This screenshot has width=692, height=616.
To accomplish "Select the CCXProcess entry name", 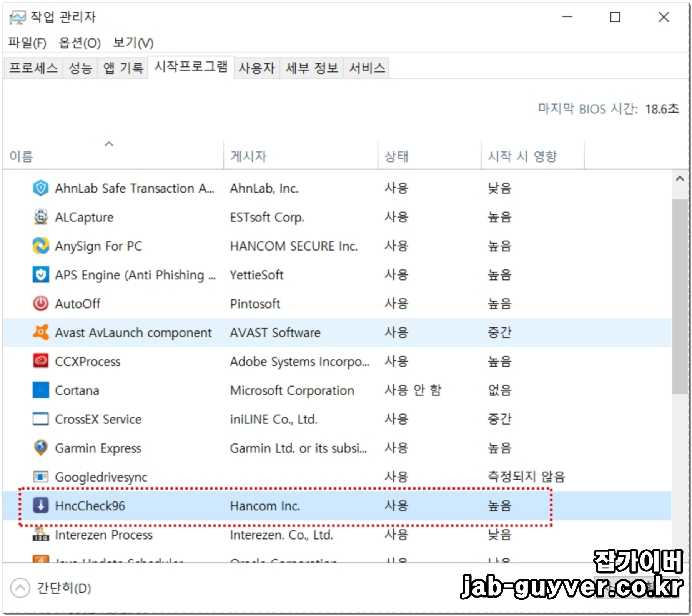I will 88,362.
